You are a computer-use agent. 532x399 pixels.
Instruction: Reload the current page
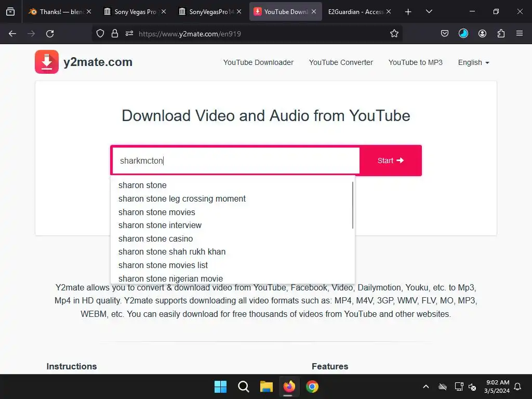pos(50,34)
